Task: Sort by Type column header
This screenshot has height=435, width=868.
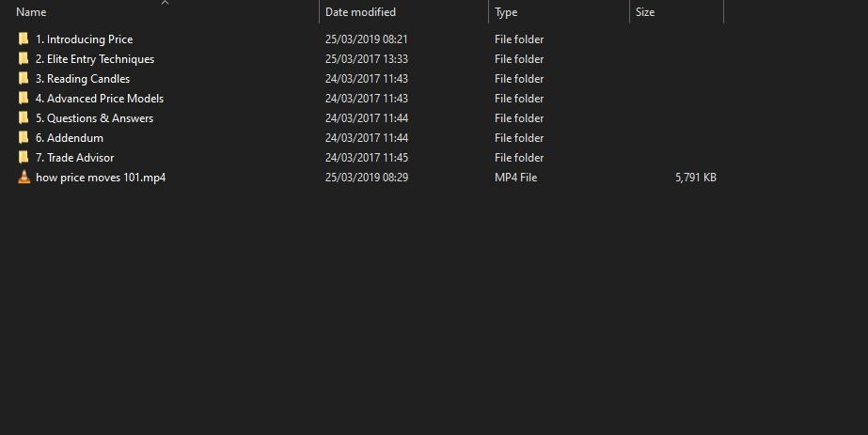Action: 506,12
